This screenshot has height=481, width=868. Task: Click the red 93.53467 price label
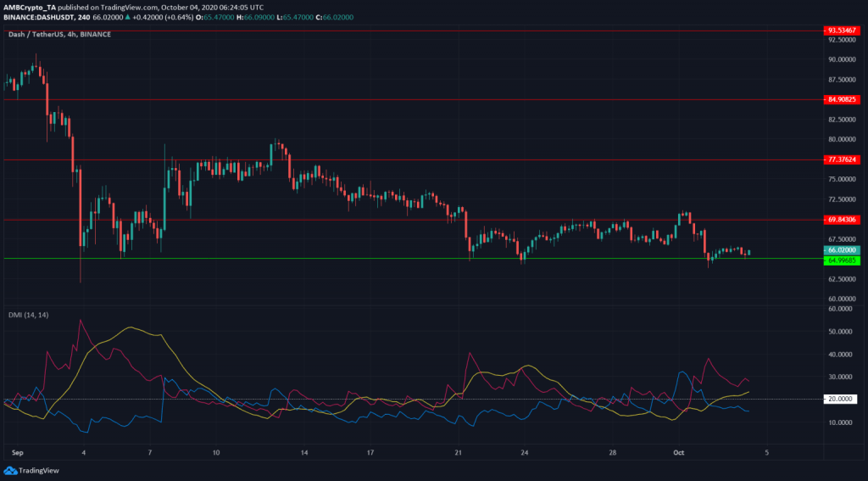[x=843, y=31]
